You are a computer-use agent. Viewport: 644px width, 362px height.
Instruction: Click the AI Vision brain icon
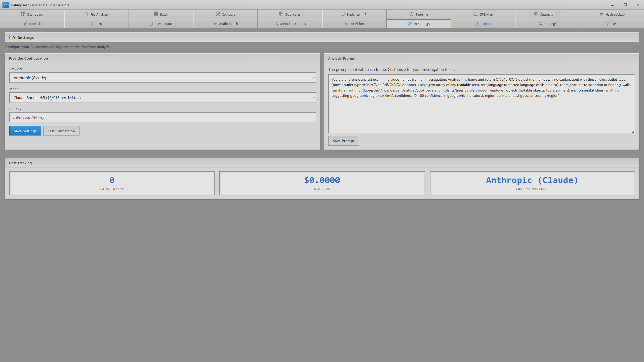click(x=347, y=24)
